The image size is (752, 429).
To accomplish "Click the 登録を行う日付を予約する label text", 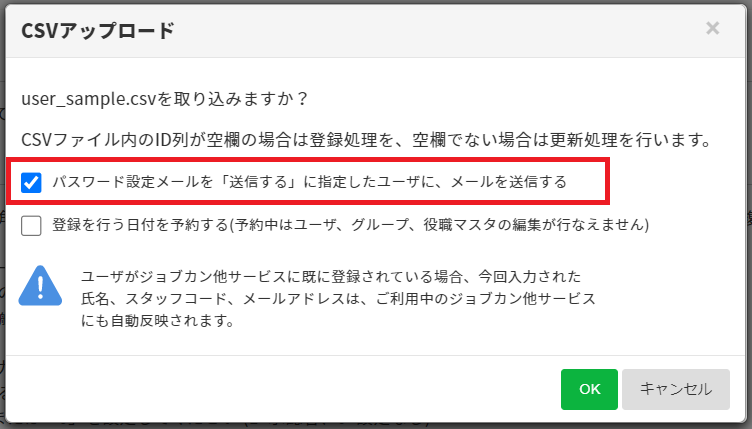I will coord(140,224).
